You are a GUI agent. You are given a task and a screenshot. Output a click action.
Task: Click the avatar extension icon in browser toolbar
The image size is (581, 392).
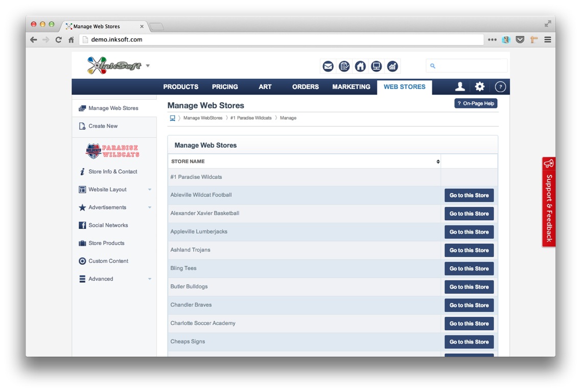506,40
